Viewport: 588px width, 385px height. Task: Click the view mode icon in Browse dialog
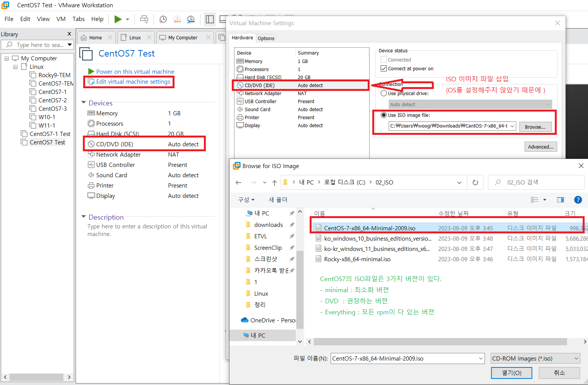pyautogui.click(x=535, y=200)
